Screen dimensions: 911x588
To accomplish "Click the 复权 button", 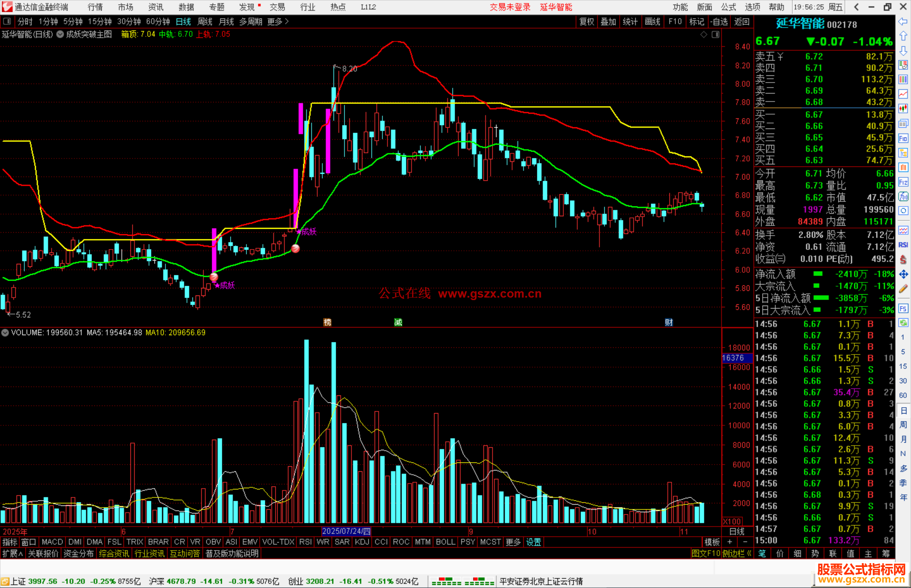I will (x=586, y=21).
